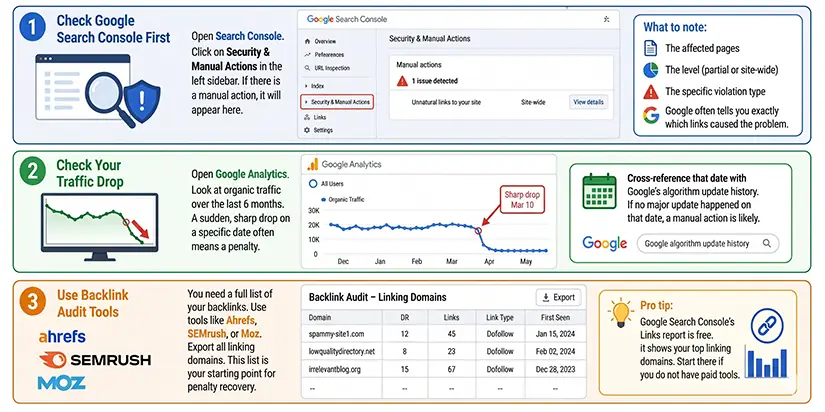Click the red warning triangle by issue detected
Screen dimensions: 825x412
(403, 81)
